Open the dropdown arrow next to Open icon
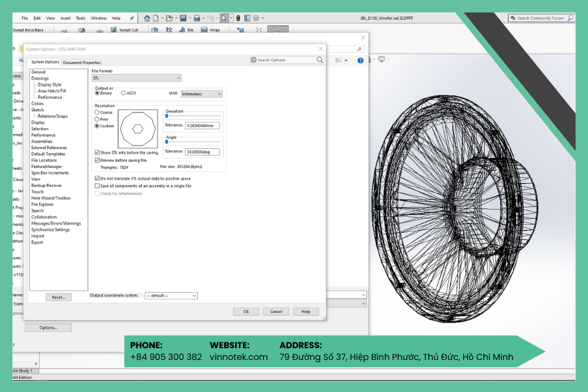The image size is (588, 392). click(x=176, y=18)
